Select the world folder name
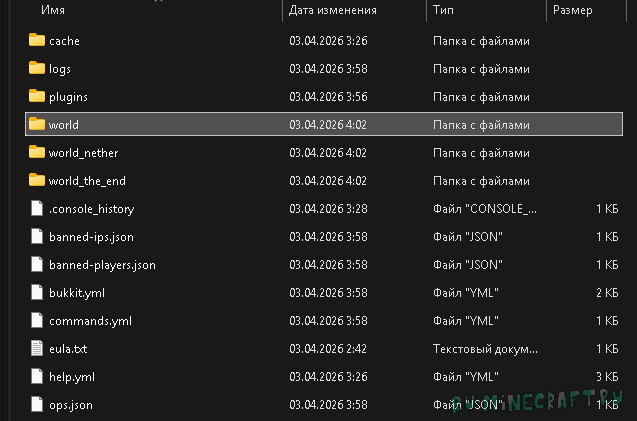 tap(64, 125)
